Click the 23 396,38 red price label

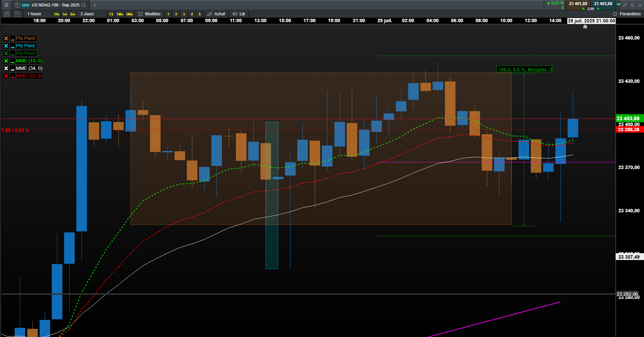630,129
